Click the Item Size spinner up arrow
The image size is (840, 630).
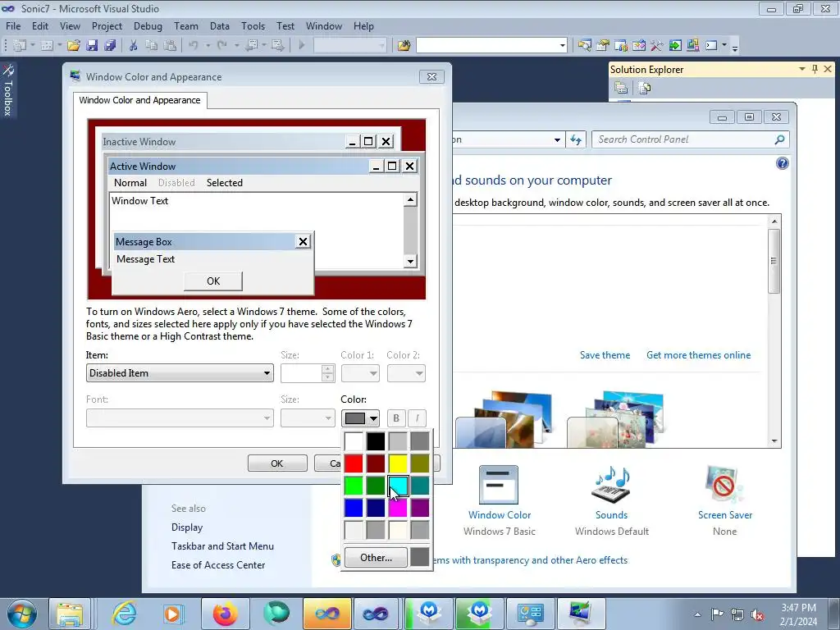pyautogui.click(x=328, y=369)
